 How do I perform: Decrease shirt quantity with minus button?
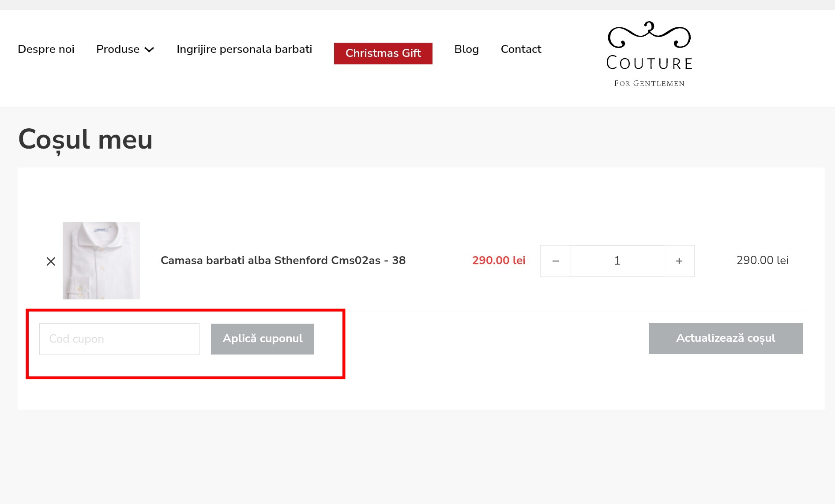pos(555,261)
